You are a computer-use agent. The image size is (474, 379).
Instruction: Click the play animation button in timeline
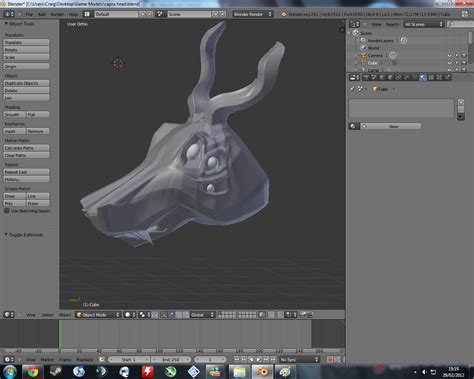tap(259, 359)
